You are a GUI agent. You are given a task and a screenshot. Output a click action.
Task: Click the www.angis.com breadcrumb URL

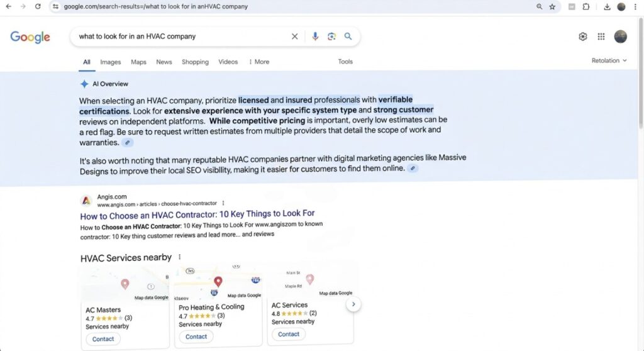157,204
